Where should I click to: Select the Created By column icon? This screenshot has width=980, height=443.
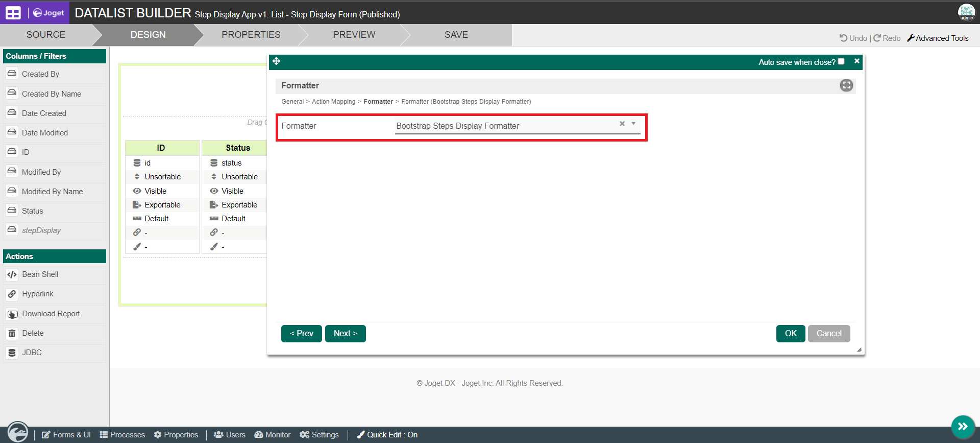click(x=12, y=74)
